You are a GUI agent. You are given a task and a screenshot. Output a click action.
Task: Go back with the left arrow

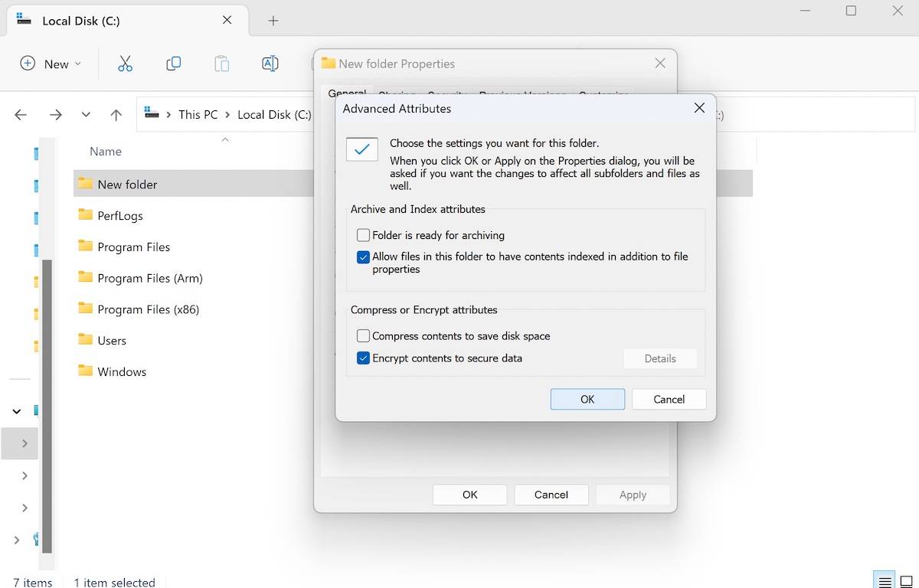pyautogui.click(x=21, y=115)
